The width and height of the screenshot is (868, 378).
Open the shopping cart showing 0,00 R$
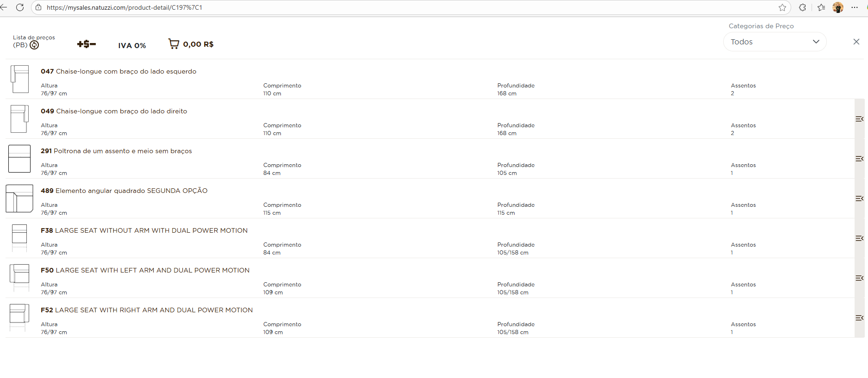click(191, 44)
